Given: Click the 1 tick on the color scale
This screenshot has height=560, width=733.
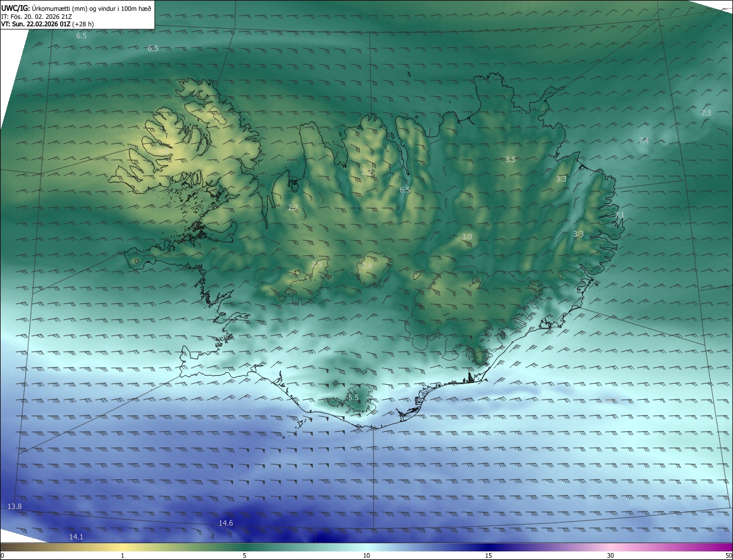Looking at the screenshot, I should 123,556.
